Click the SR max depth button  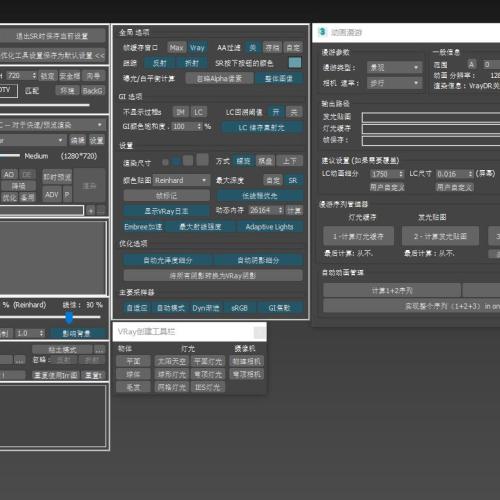(x=293, y=180)
